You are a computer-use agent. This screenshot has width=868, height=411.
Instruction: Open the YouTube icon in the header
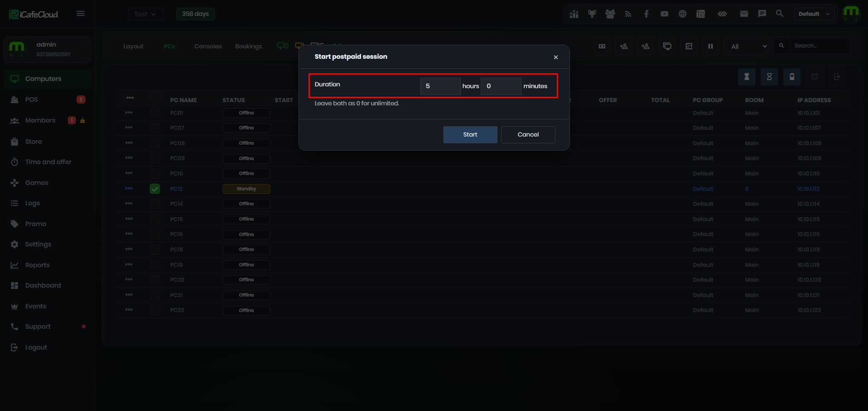(664, 14)
